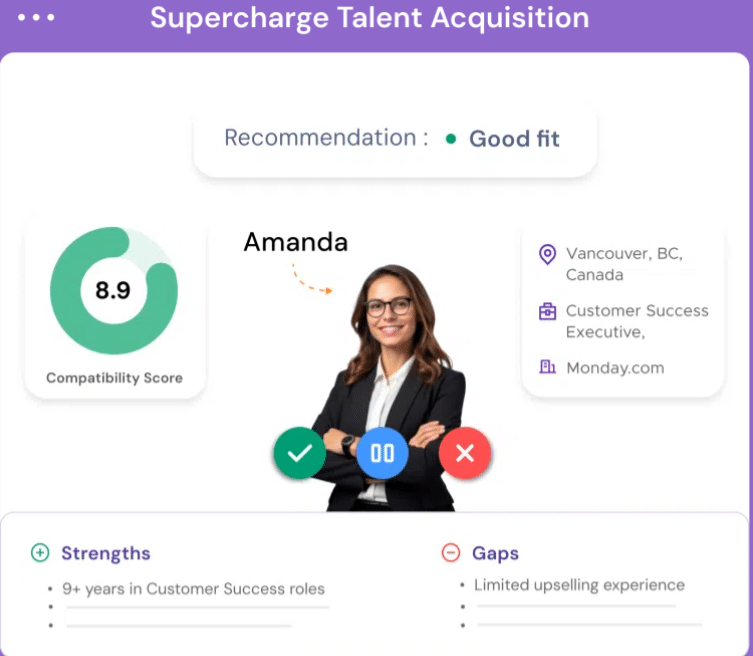Click the location pin icon
The height and width of the screenshot is (656, 753).
[x=547, y=255]
